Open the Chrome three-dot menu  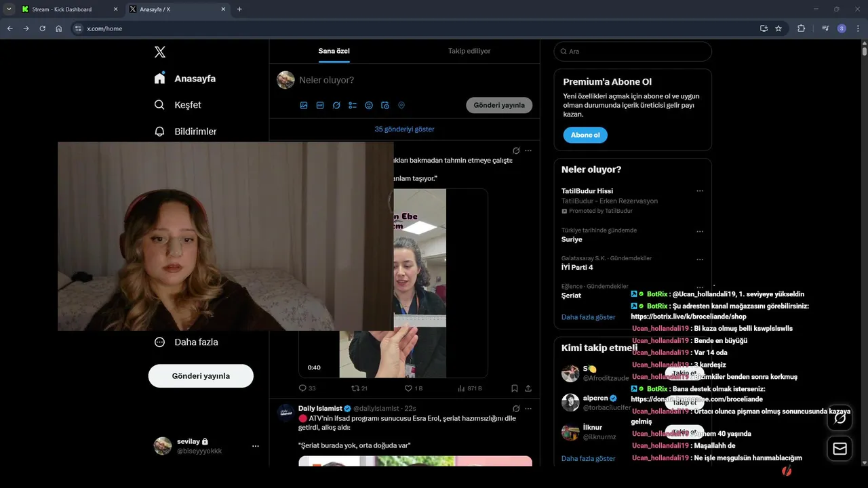tap(858, 28)
